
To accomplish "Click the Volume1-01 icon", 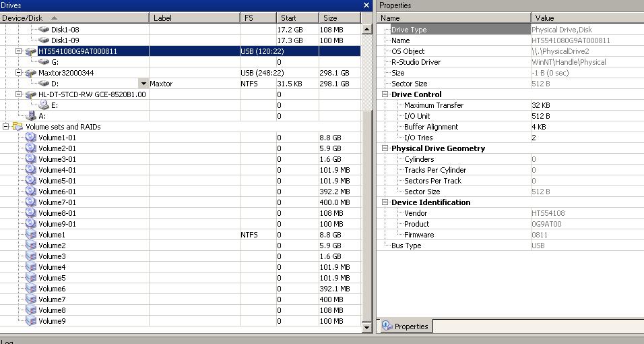I will click(31, 137).
